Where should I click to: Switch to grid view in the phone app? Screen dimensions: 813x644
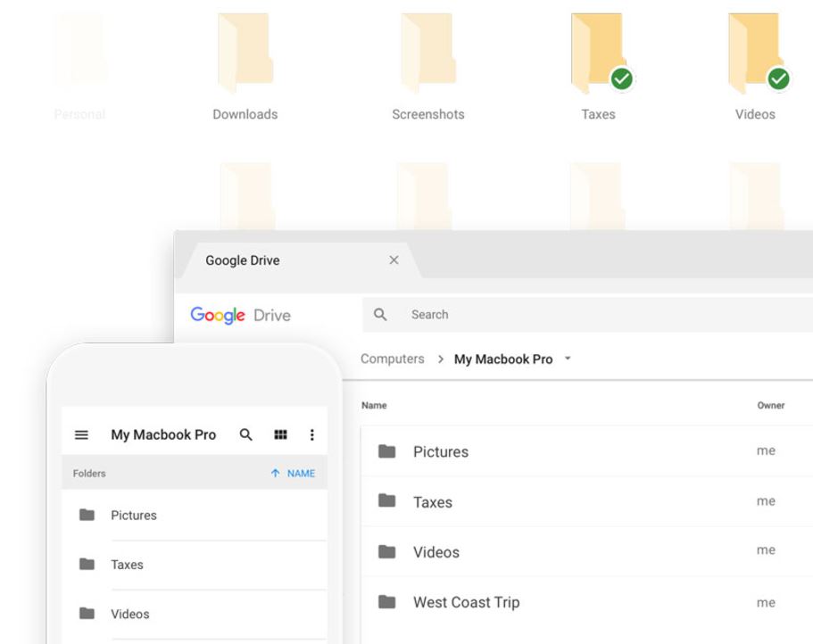tap(280, 434)
